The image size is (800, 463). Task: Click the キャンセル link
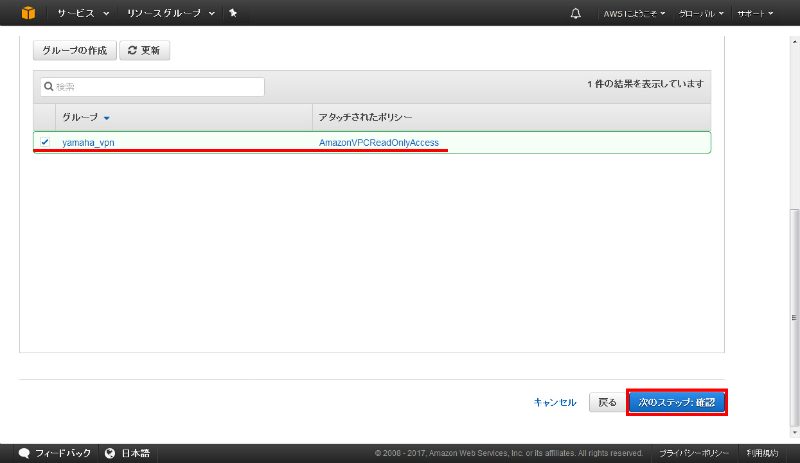(555, 402)
